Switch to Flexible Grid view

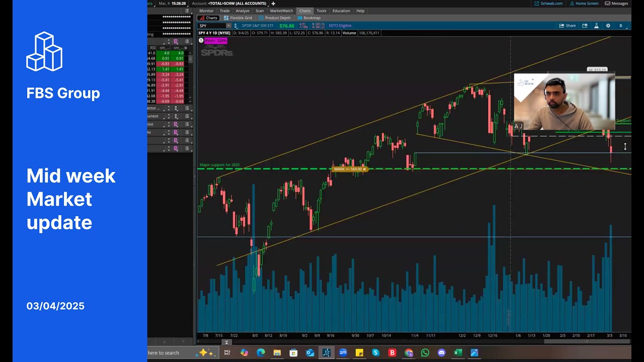[238, 18]
